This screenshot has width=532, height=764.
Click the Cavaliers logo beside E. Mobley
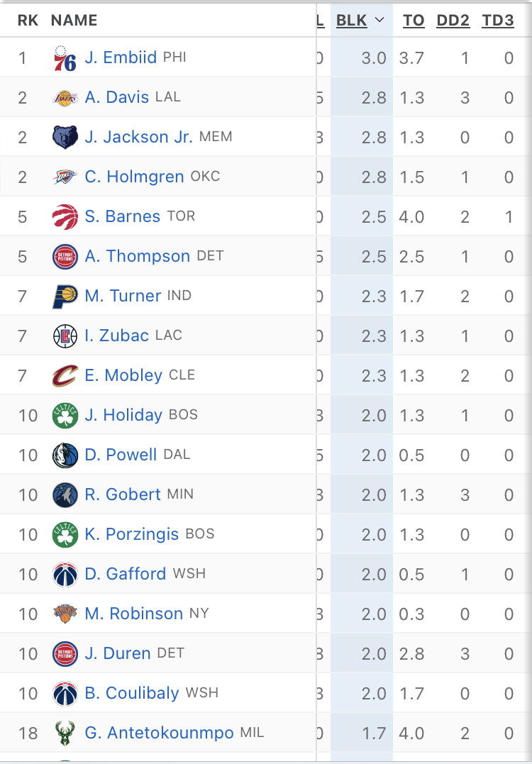pyautogui.click(x=65, y=376)
